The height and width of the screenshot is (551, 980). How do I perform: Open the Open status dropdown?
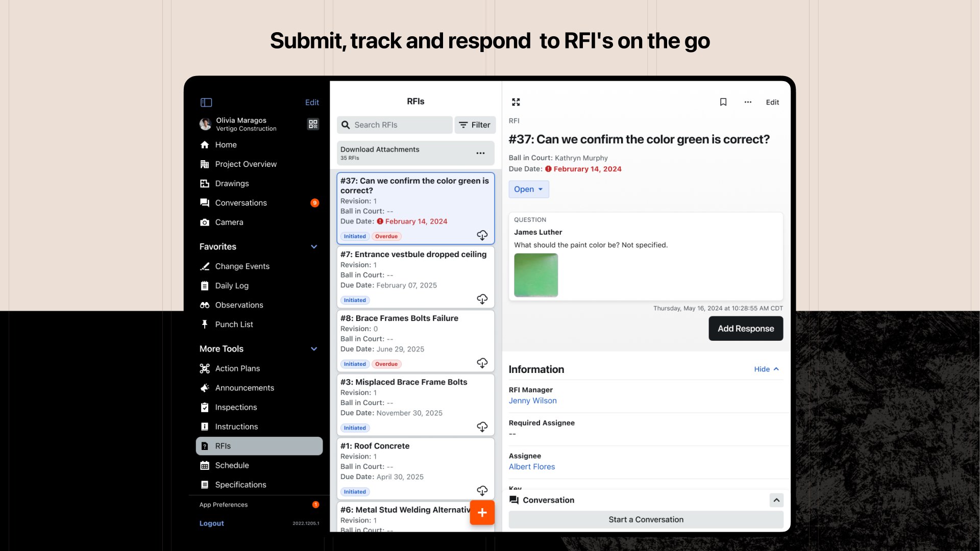pos(529,189)
